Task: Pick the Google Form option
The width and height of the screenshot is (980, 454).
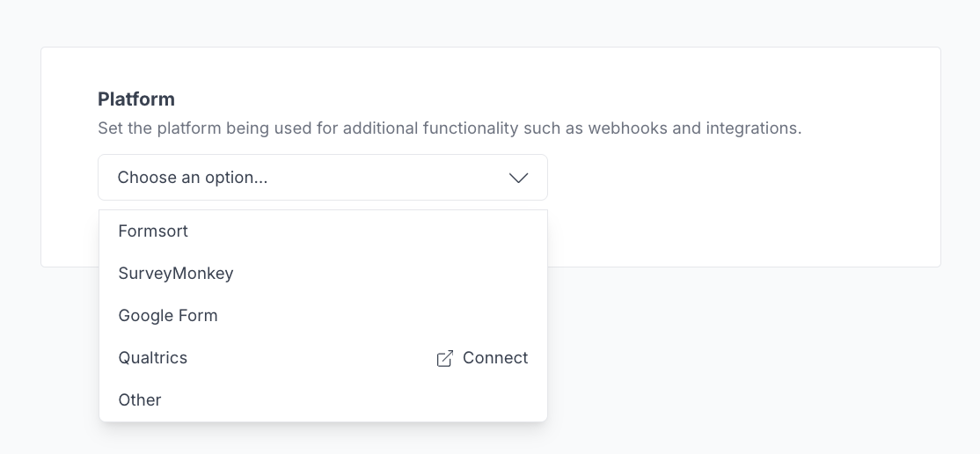Action: (x=168, y=316)
